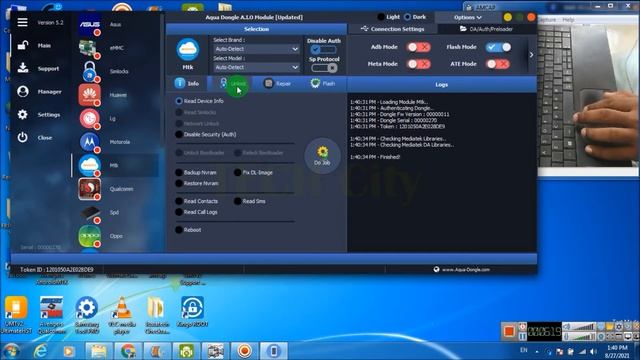Select Disable Security (Auth) option
The image size is (640, 360).
[x=206, y=134]
